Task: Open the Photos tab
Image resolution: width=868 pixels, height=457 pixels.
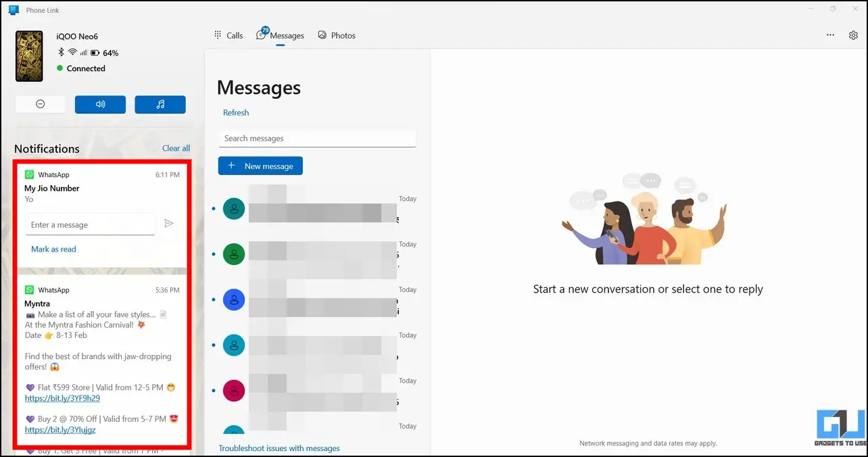Action: (x=337, y=35)
